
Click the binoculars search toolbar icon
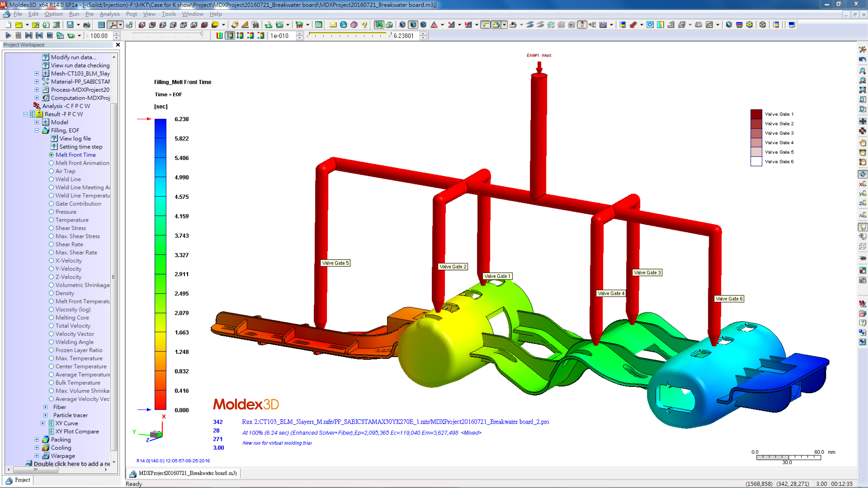tap(255, 25)
